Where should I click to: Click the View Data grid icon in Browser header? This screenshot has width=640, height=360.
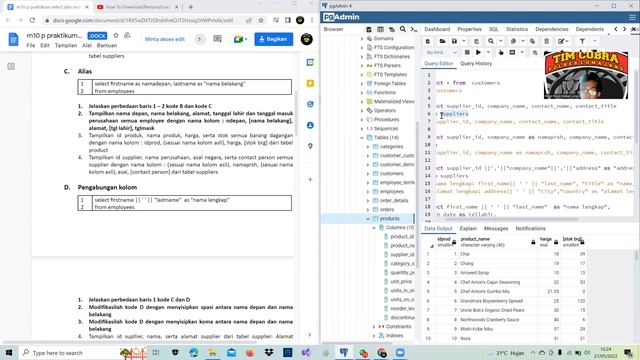coord(380,29)
